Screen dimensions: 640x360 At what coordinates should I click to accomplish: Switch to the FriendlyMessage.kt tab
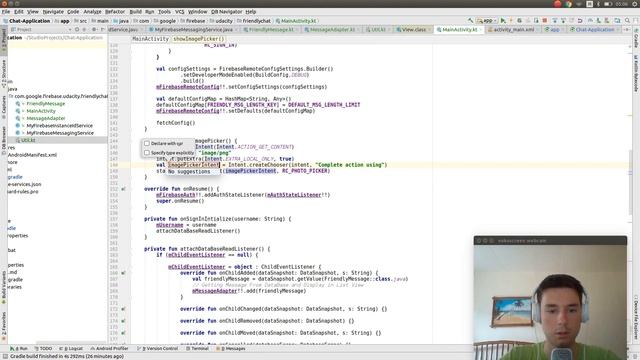tap(271, 29)
